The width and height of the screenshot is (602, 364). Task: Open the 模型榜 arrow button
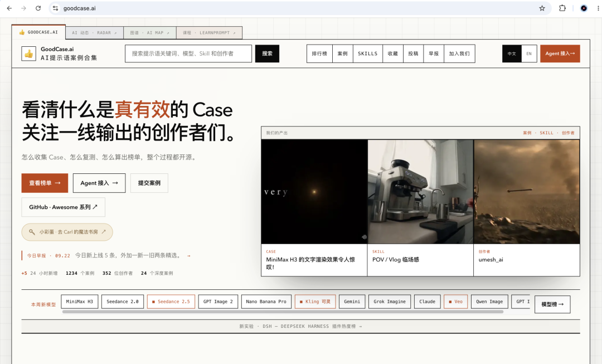tap(552, 304)
